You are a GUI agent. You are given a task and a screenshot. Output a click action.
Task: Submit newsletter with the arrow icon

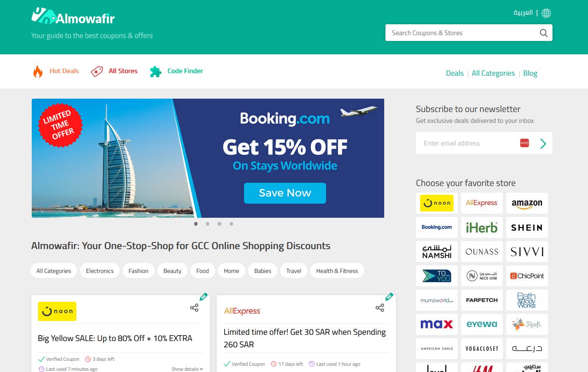[x=543, y=143]
